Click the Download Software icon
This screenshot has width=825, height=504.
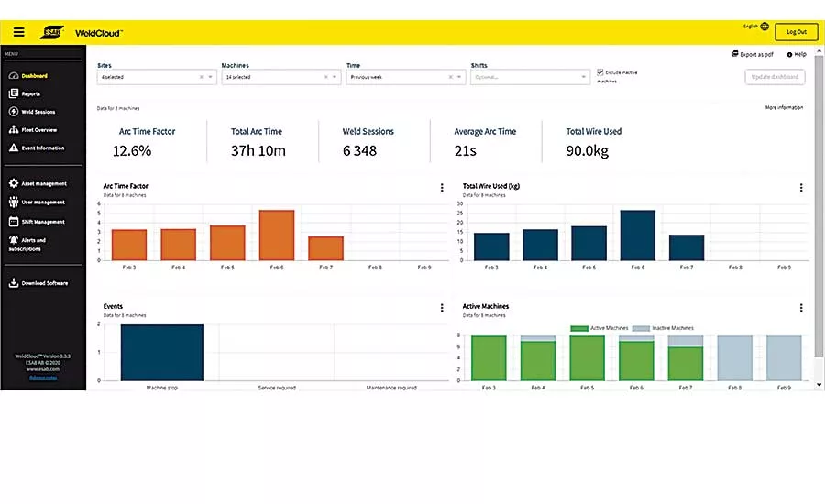click(14, 283)
